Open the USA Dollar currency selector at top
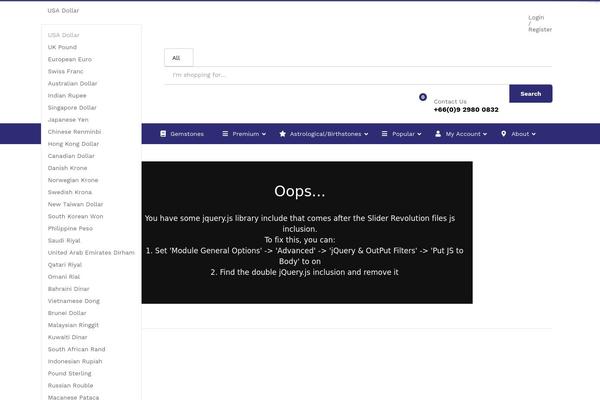Screen dimensions: 600x400 [63, 11]
